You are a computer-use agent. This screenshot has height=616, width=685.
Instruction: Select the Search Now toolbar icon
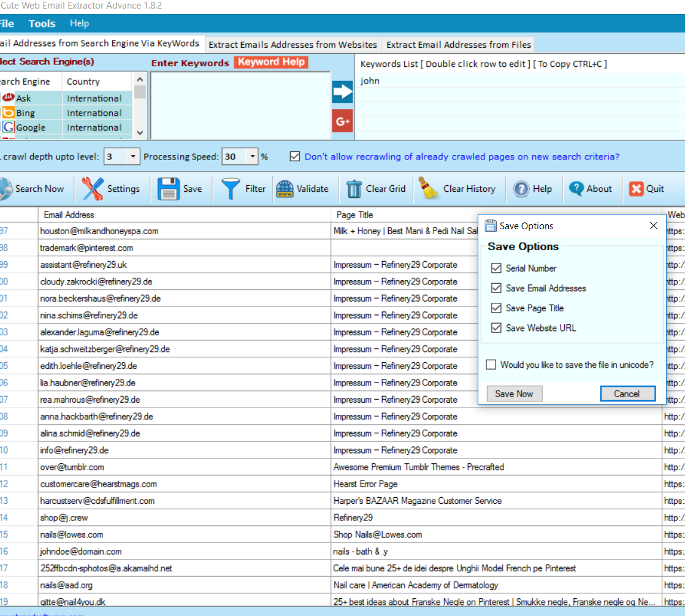point(6,189)
